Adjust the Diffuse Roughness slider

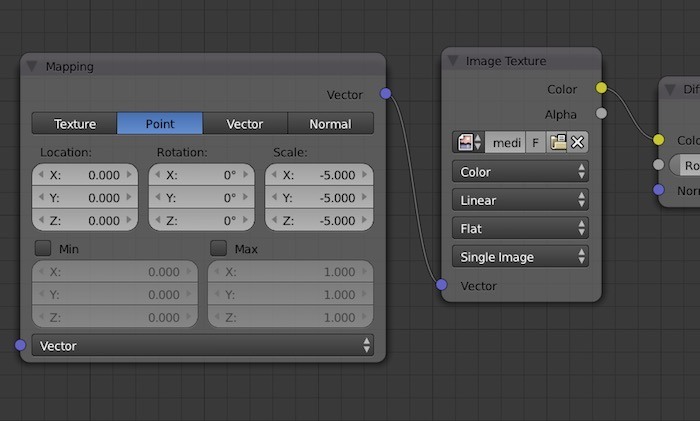685,165
